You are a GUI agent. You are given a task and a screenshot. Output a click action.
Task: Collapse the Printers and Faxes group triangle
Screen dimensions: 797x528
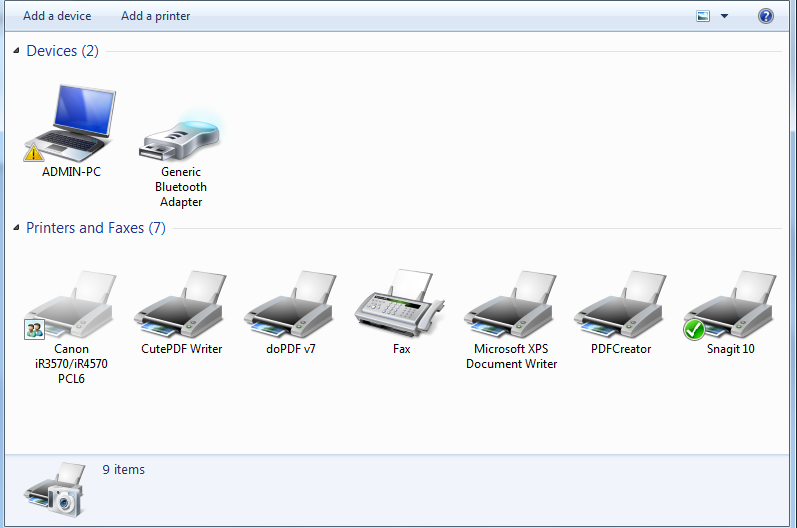tap(16, 227)
